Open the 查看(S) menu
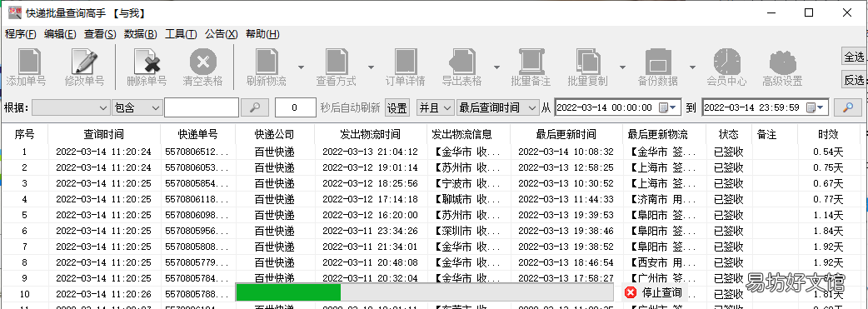 point(100,34)
